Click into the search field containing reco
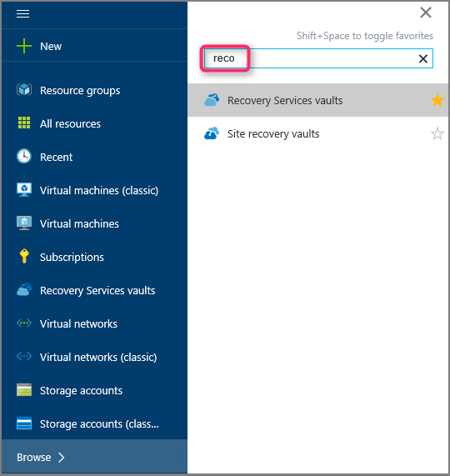 click(x=318, y=58)
